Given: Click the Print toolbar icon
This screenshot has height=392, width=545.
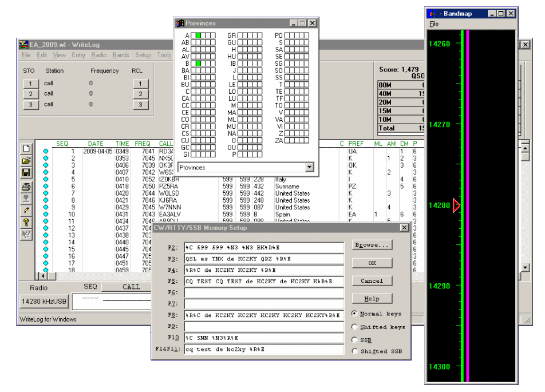Looking at the screenshot, I should 26,187.
